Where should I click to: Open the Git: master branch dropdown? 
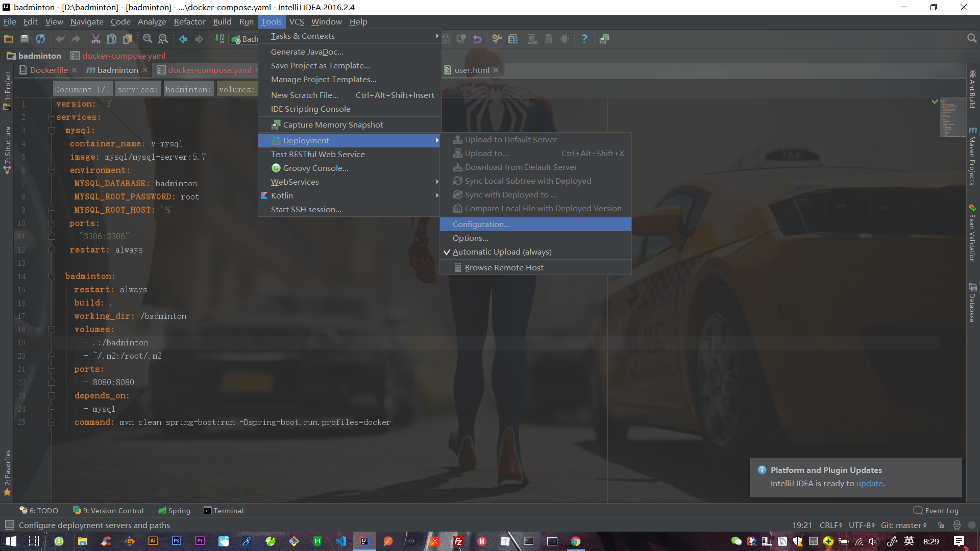pyautogui.click(x=903, y=525)
